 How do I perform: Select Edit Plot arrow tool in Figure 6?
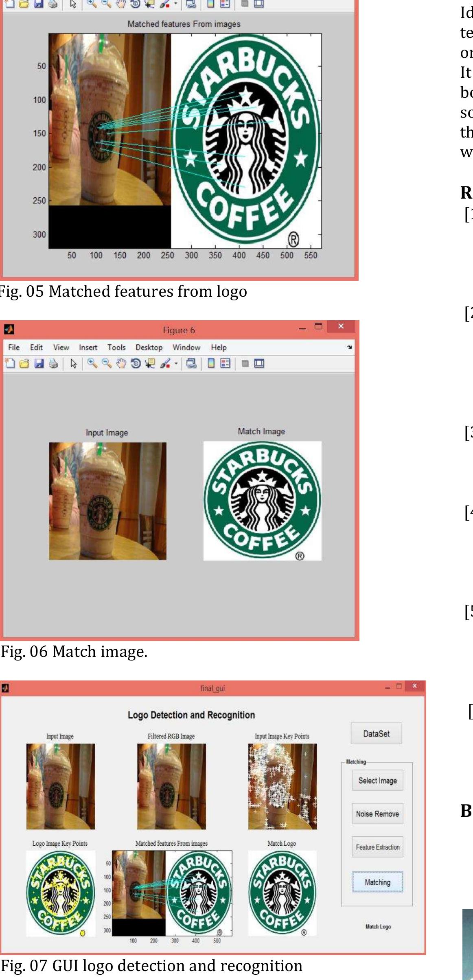click(73, 363)
